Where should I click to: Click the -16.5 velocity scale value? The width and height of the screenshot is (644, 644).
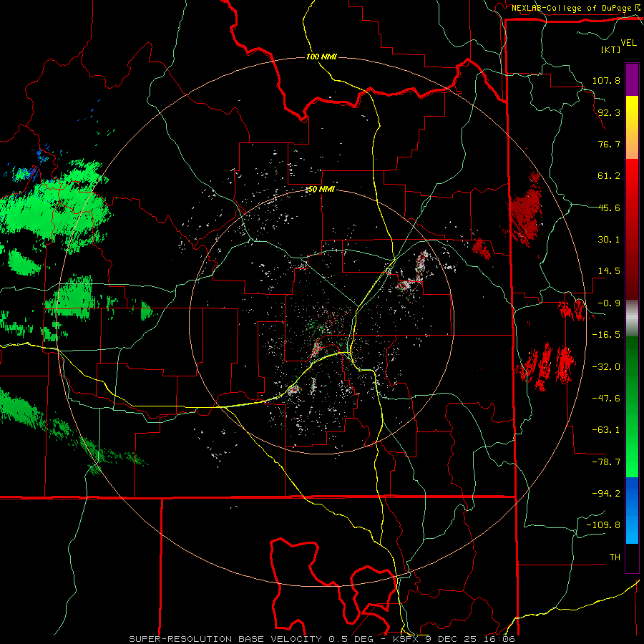(x=606, y=335)
